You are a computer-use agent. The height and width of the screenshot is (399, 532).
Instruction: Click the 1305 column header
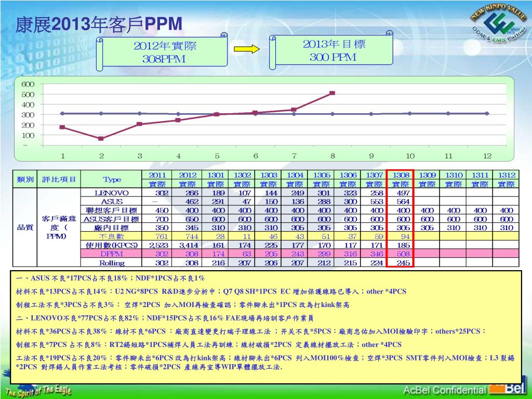click(321, 175)
